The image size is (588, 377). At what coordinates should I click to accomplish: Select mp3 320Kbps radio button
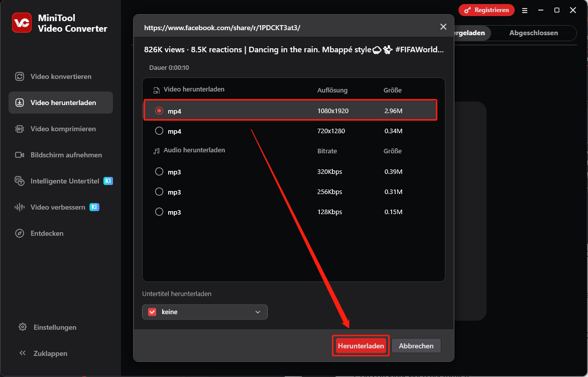click(x=159, y=171)
